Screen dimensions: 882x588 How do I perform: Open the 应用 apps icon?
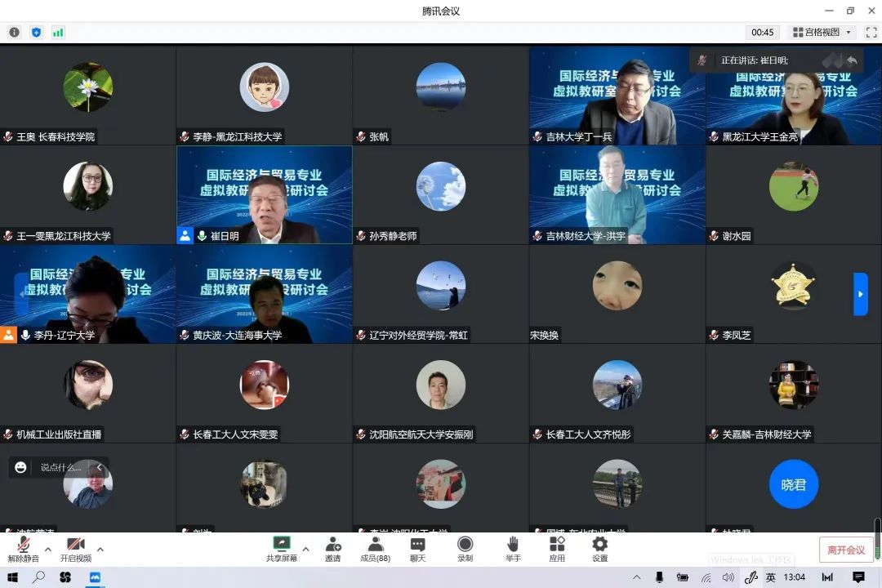pos(557,549)
